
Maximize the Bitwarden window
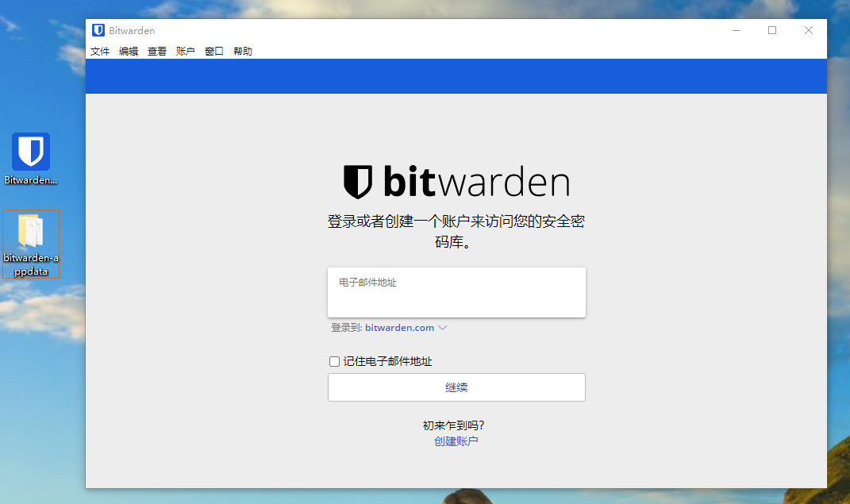(772, 30)
